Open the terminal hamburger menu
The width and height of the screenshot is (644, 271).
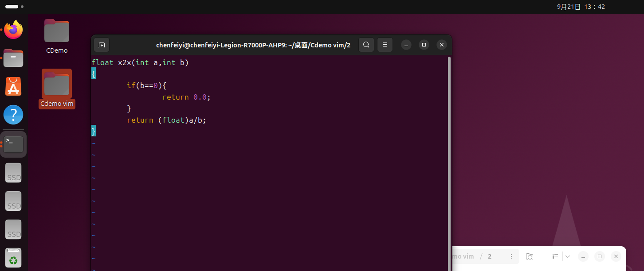(385, 45)
